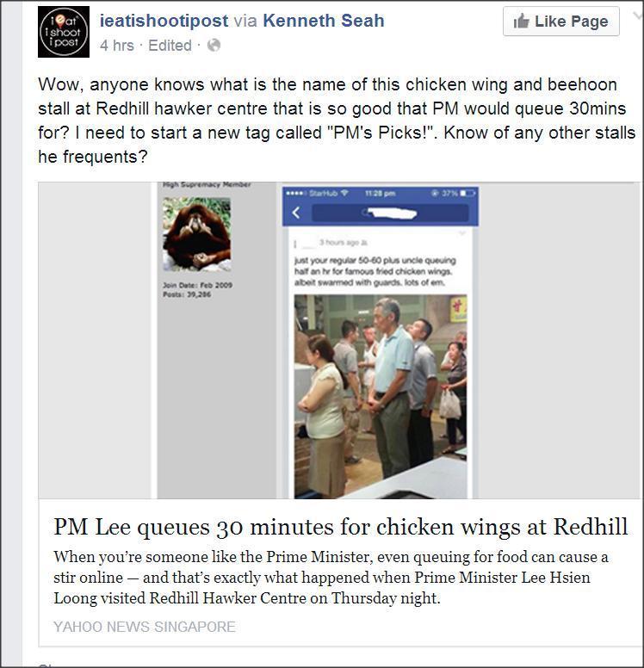644x668 pixels.
Task: Open the ieatishootipost page link
Action: pos(164,21)
